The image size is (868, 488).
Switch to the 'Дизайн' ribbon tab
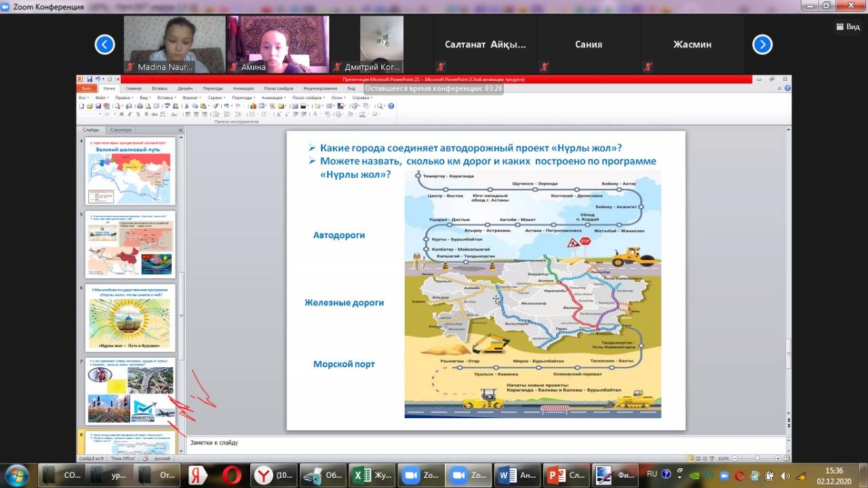click(185, 88)
